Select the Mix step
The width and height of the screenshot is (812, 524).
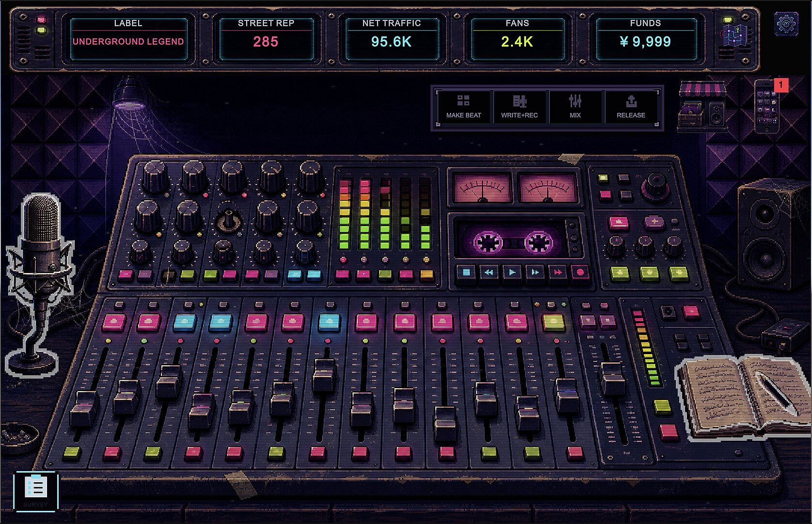pyautogui.click(x=575, y=107)
